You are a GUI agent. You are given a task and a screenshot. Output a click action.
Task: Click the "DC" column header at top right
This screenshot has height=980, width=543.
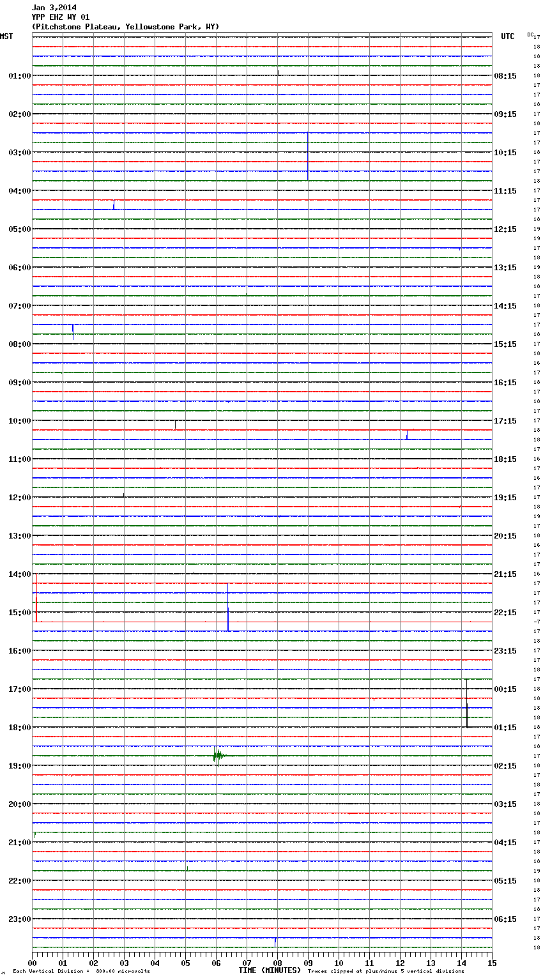[x=530, y=34]
